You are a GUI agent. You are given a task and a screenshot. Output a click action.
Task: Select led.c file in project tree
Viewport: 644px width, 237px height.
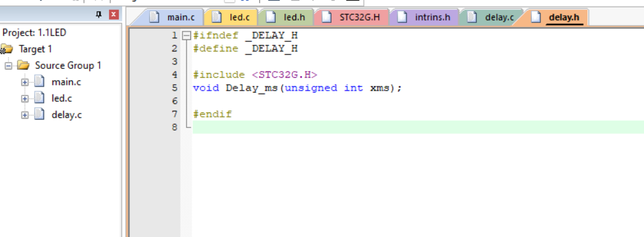click(x=62, y=98)
